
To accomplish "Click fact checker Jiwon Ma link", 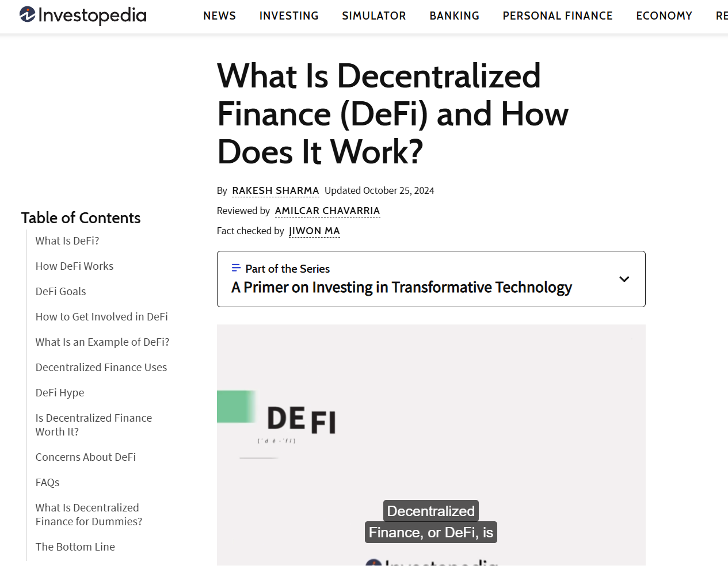I will (314, 231).
